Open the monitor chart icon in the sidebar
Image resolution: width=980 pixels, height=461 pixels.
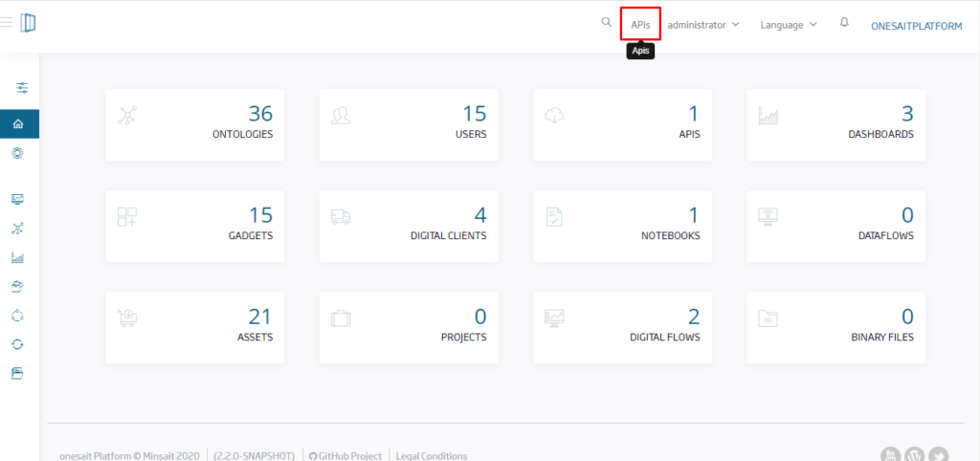[17, 199]
